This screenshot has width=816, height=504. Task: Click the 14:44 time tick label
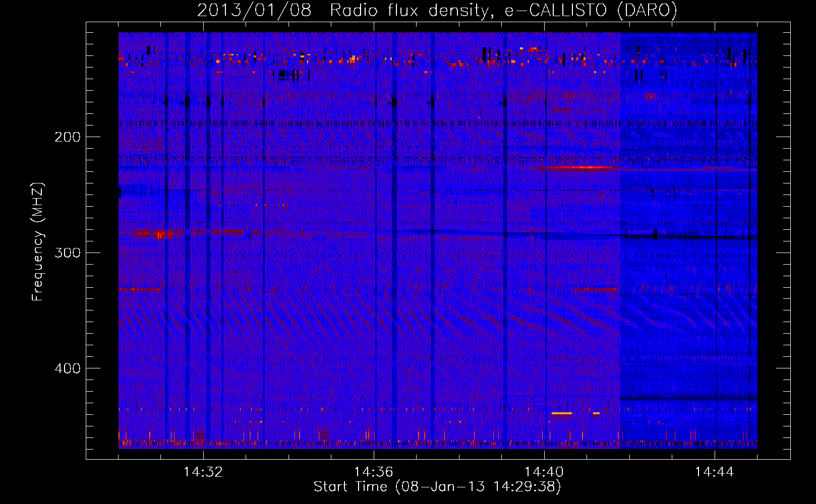click(x=715, y=472)
